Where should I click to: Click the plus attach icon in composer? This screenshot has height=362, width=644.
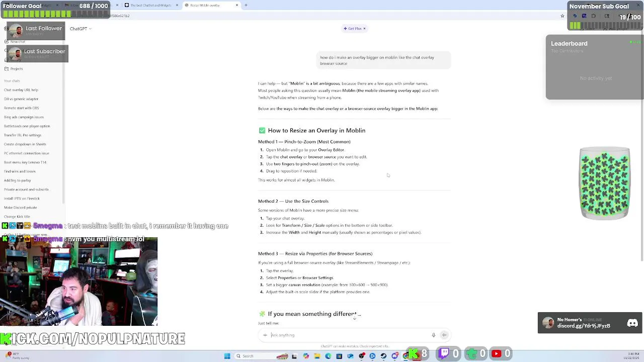(265, 335)
